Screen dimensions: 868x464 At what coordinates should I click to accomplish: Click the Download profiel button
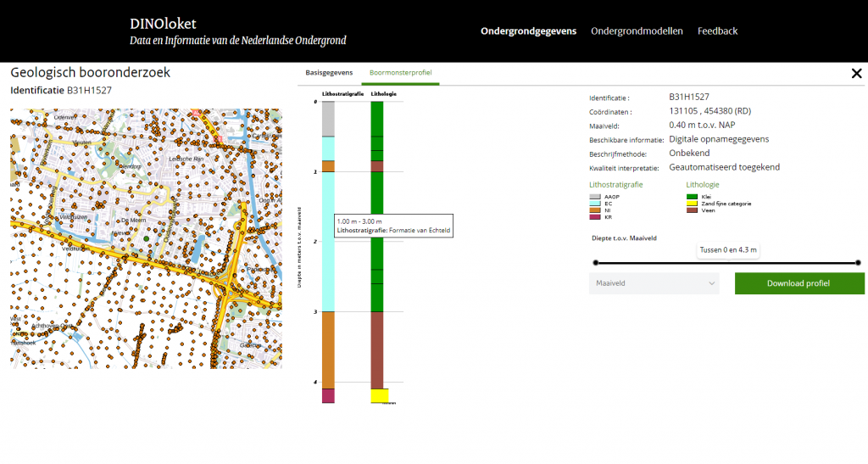798,283
